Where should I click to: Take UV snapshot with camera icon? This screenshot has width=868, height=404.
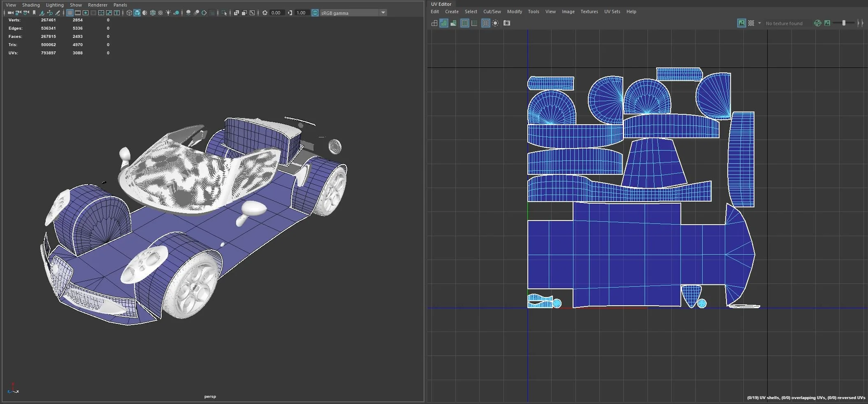point(507,23)
